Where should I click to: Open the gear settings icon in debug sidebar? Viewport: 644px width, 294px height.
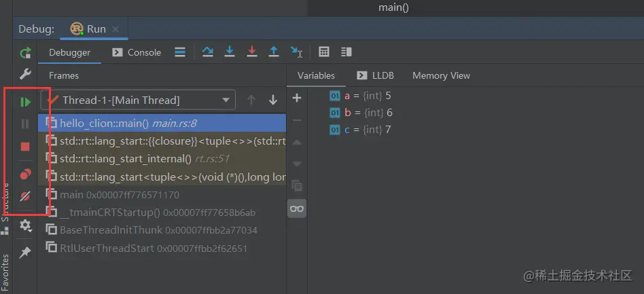[25, 225]
